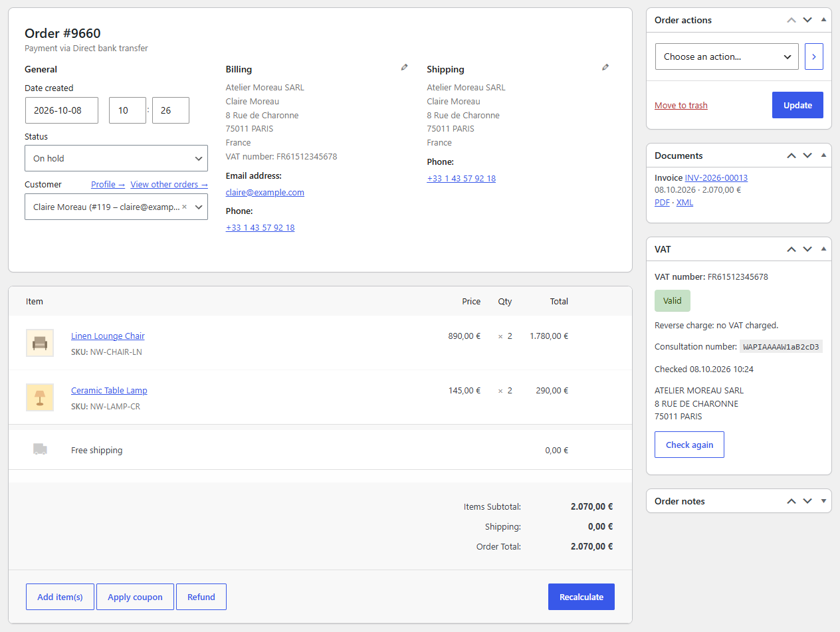
Task: Click the shipping phone number link
Action: pos(461,178)
